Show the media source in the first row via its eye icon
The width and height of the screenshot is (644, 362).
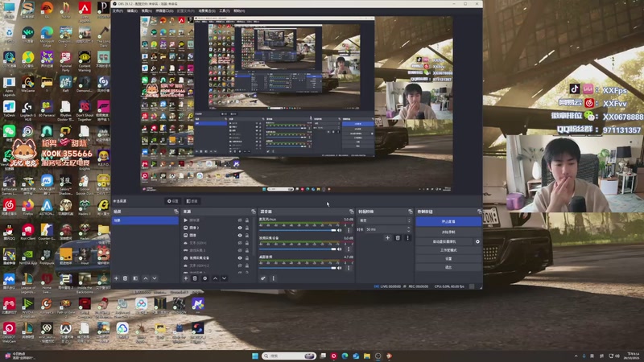point(240,220)
